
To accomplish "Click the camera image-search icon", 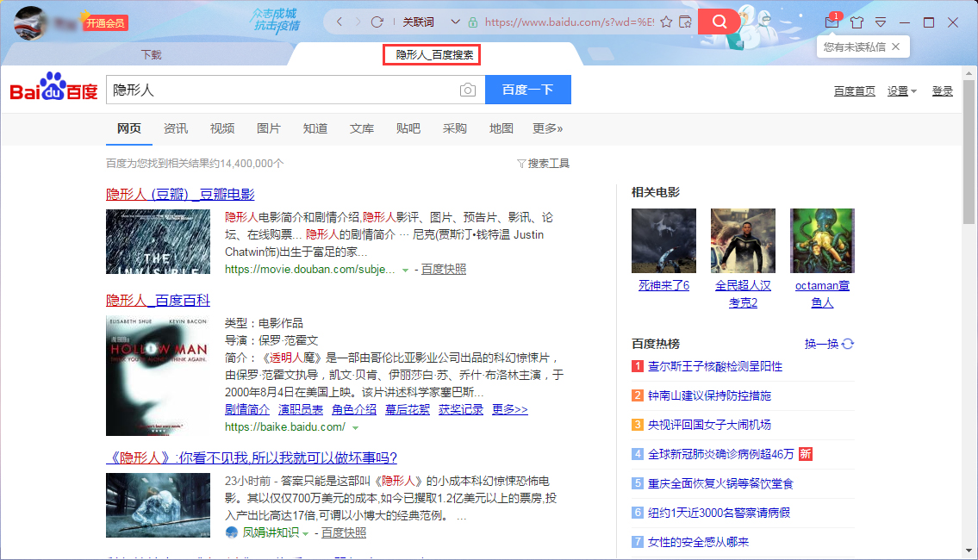I will 467,90.
